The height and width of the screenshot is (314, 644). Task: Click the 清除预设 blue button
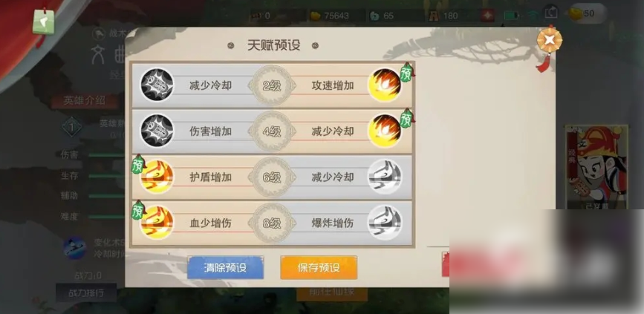[x=225, y=268]
